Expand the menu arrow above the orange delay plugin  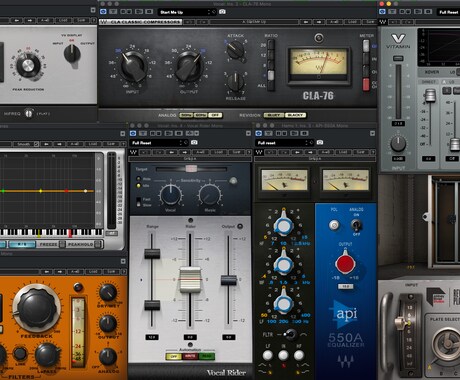click(x=123, y=261)
